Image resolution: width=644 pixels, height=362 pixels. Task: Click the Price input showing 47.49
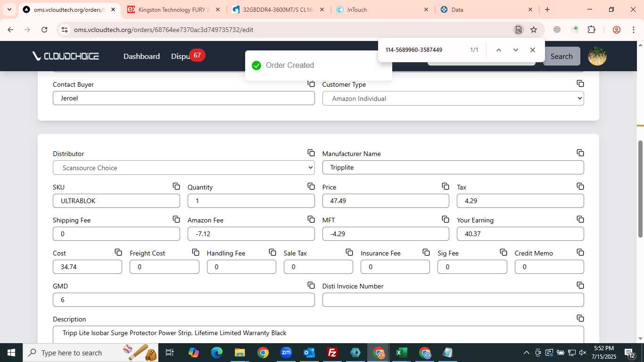pos(386,201)
